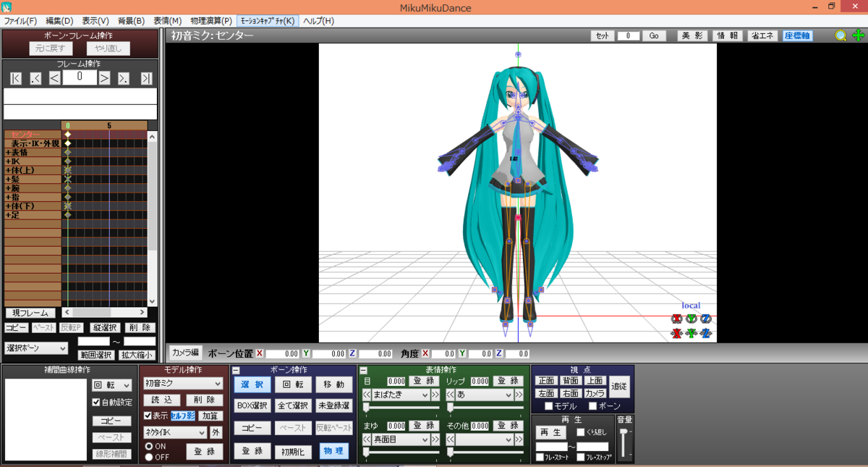
Task: Expand the +表情 track row
Action: coord(32,152)
